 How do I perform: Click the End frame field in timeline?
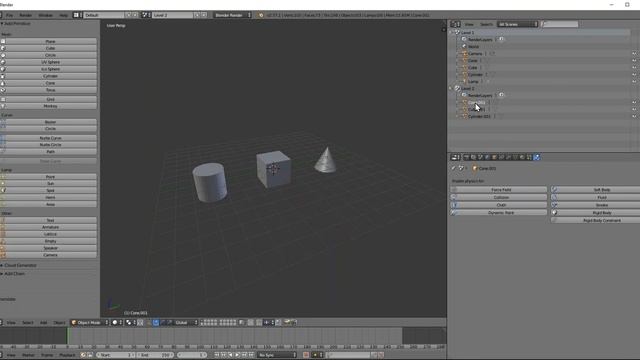[155, 355]
